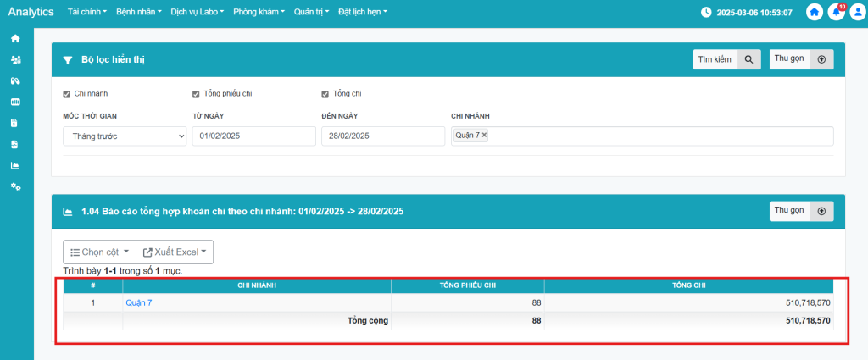Open the Mốc thời gian dropdown
868x360 pixels.
(x=125, y=136)
